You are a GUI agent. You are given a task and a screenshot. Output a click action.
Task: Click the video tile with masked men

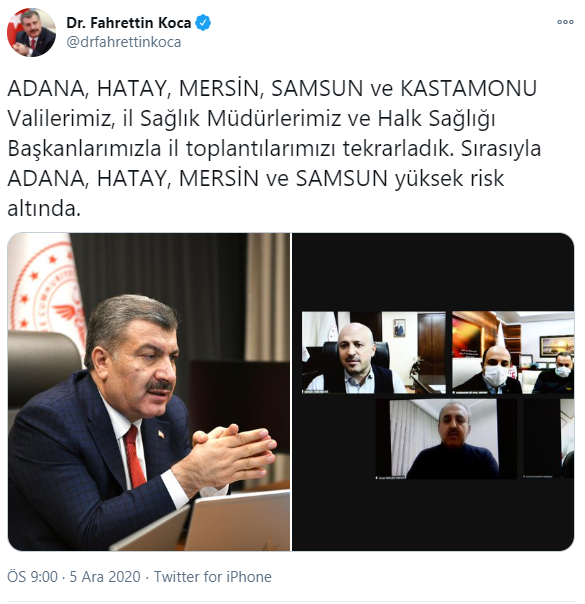point(513,352)
